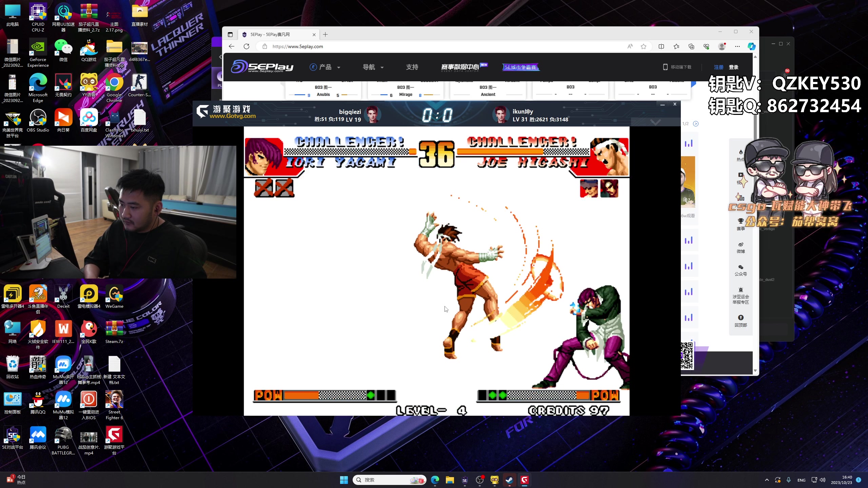Open 腾讯QQ desktop icon

38,402
